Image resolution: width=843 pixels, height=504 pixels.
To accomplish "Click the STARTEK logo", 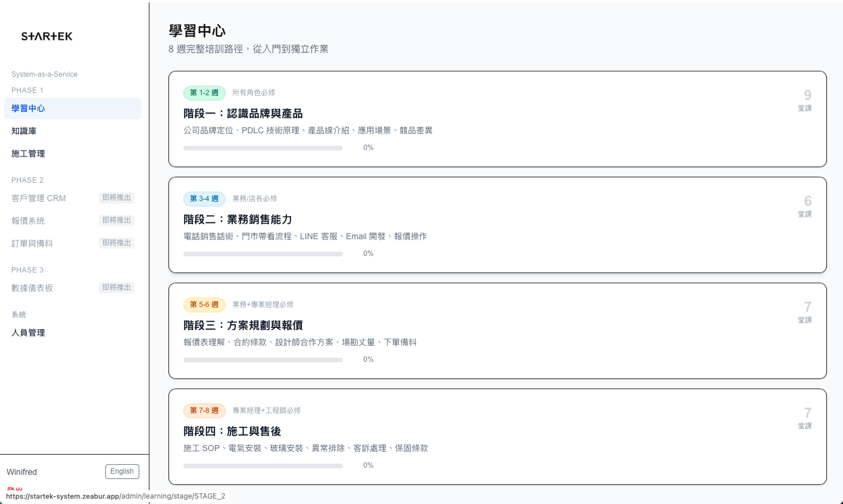I will [x=47, y=36].
